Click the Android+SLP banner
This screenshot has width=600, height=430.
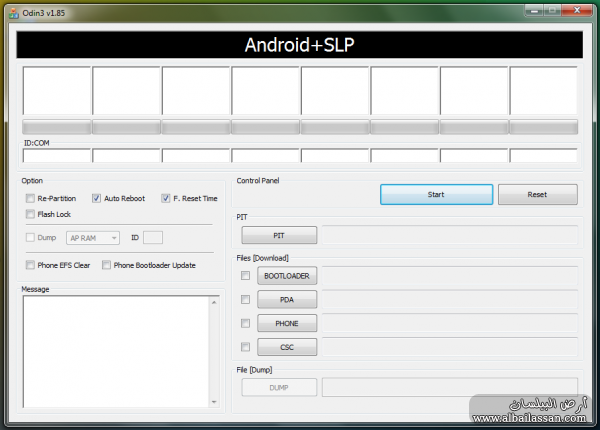coord(300,45)
